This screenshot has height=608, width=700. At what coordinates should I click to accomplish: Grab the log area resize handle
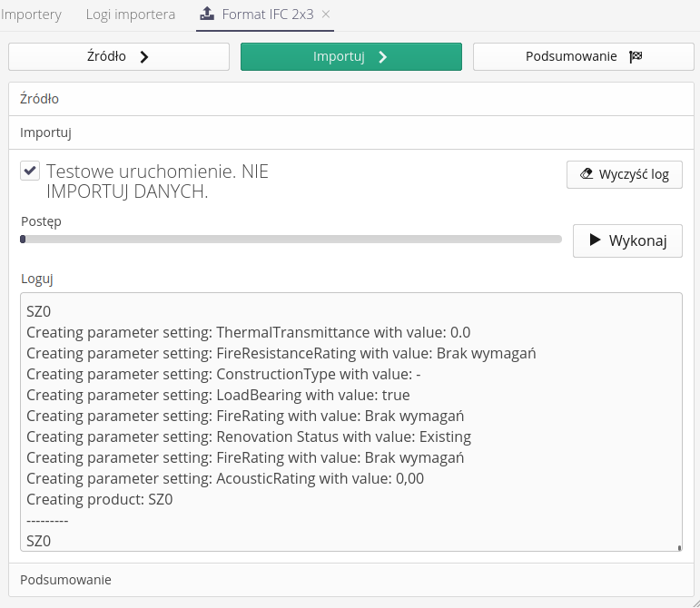coord(678,547)
